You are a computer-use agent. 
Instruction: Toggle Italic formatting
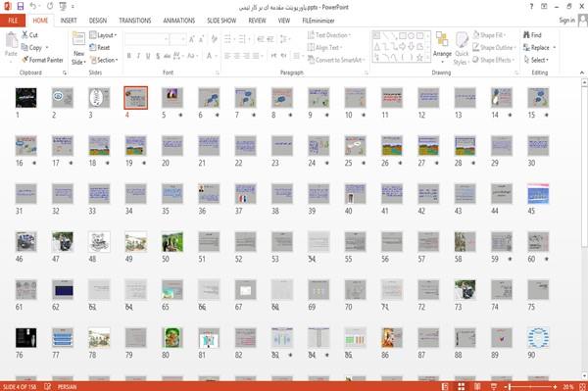(138, 56)
